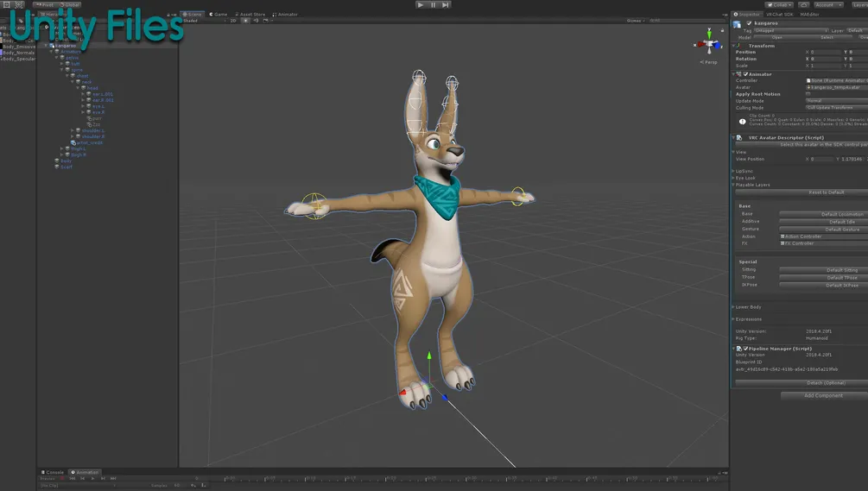Click the scene orientation gizmo
Image resolution: width=868 pixels, height=491 pixels.
click(x=708, y=44)
